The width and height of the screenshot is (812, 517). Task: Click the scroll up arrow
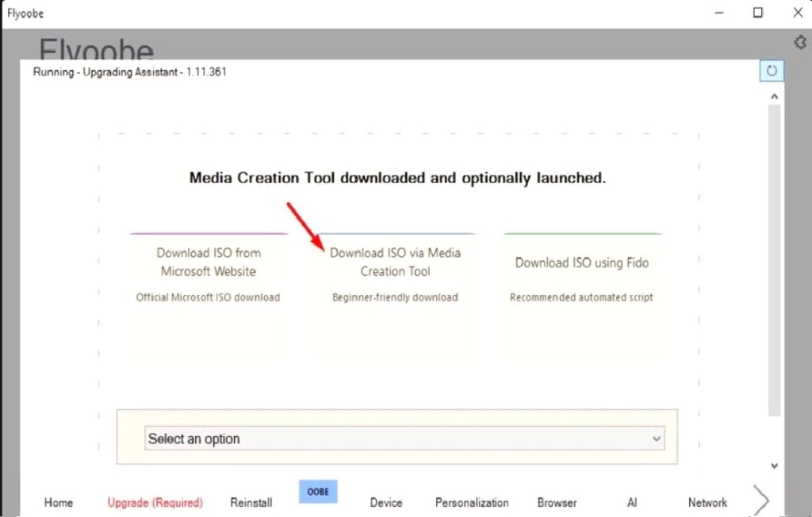pos(775,95)
